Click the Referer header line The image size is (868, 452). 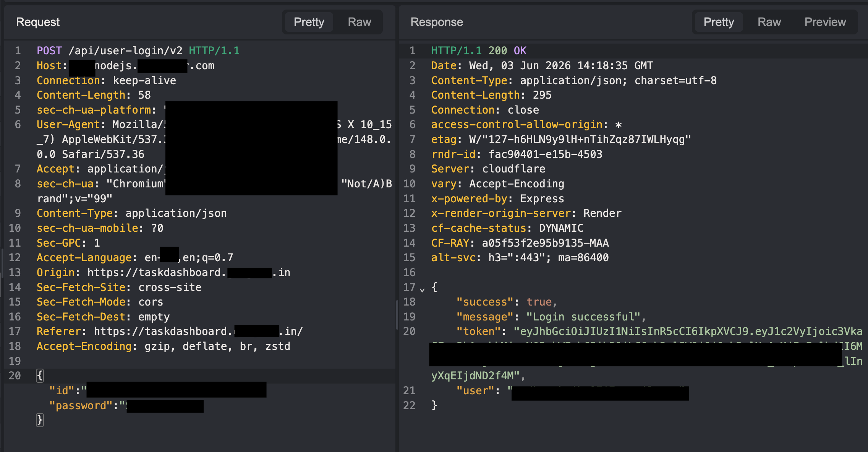click(170, 332)
